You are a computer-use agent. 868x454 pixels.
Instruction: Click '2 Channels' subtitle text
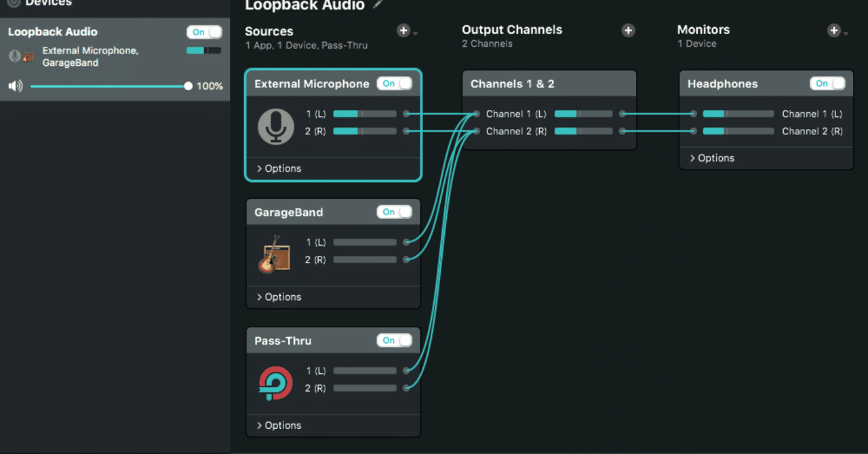tap(488, 43)
